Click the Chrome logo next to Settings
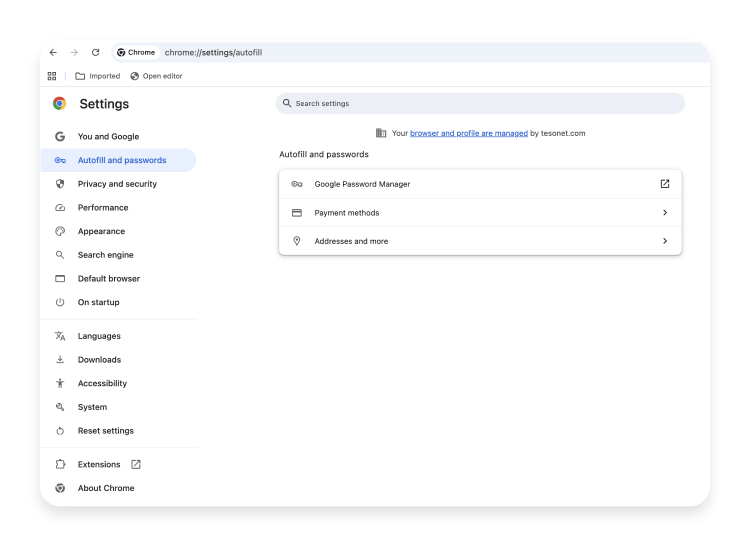The width and height of the screenshot is (750, 547). click(x=60, y=104)
